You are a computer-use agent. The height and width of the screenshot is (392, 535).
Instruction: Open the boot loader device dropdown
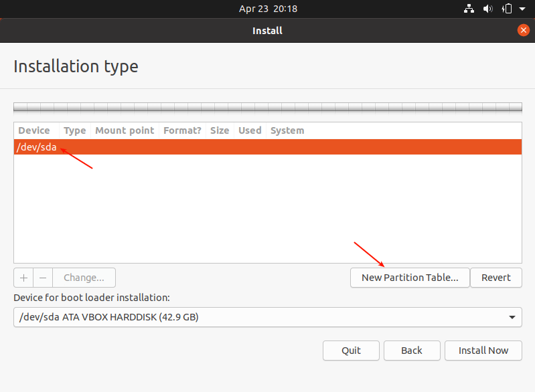coord(268,317)
